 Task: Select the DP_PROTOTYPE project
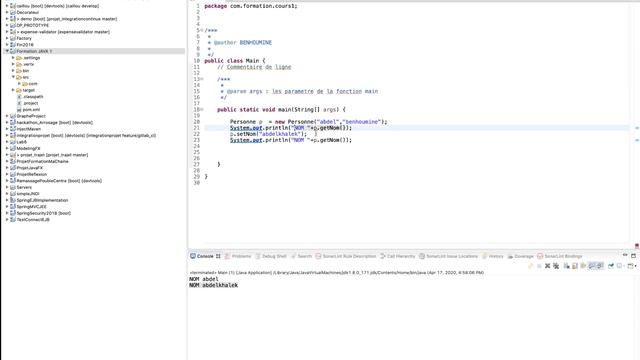[33, 25]
